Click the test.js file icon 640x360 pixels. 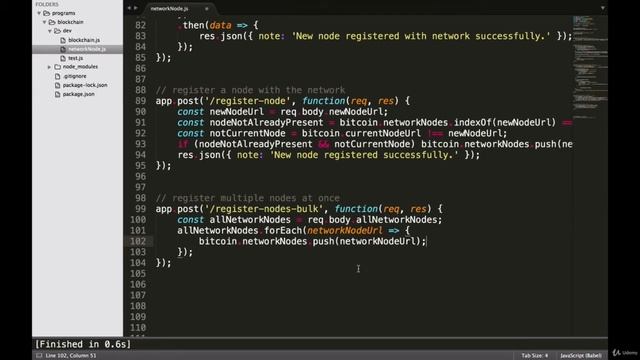point(63,58)
